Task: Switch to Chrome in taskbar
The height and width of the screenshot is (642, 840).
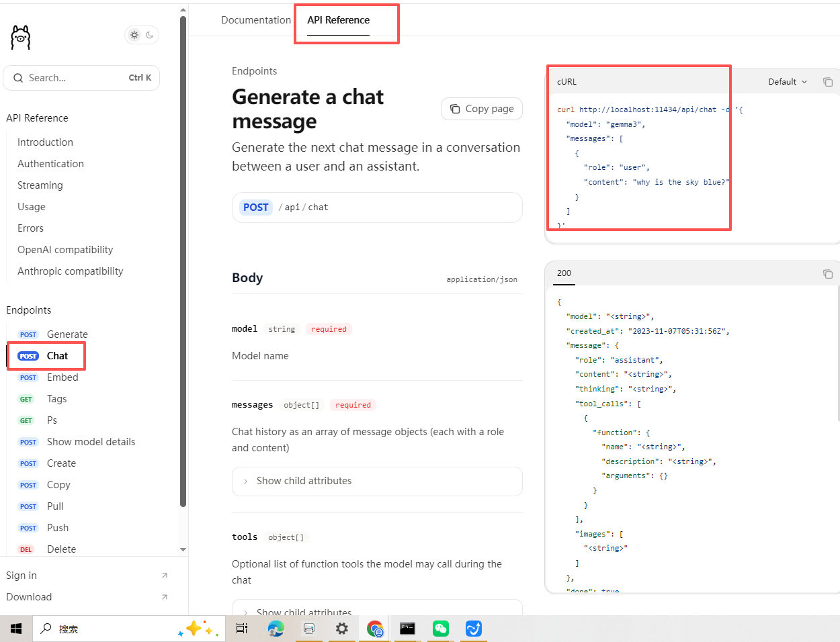Action: (x=375, y=629)
